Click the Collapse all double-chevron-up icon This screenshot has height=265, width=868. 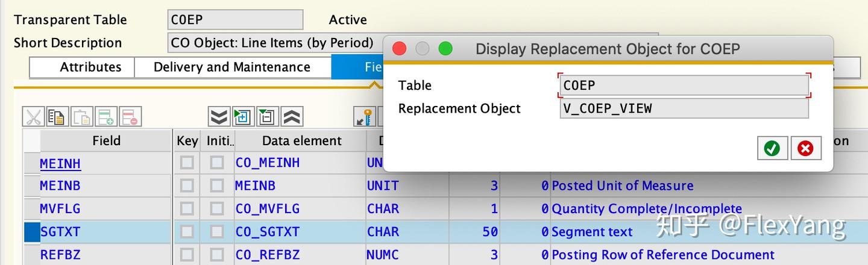pos(292,116)
